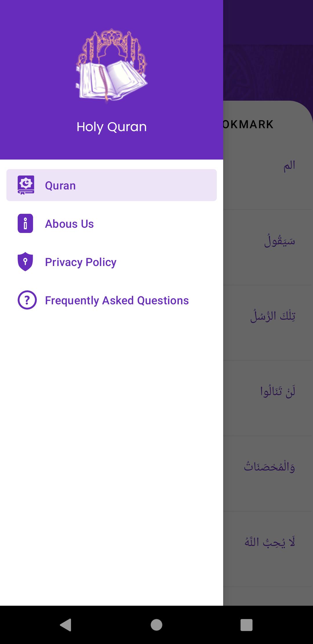Tap the Privacy Policy shield icon
The height and width of the screenshot is (644, 313).
tap(26, 262)
